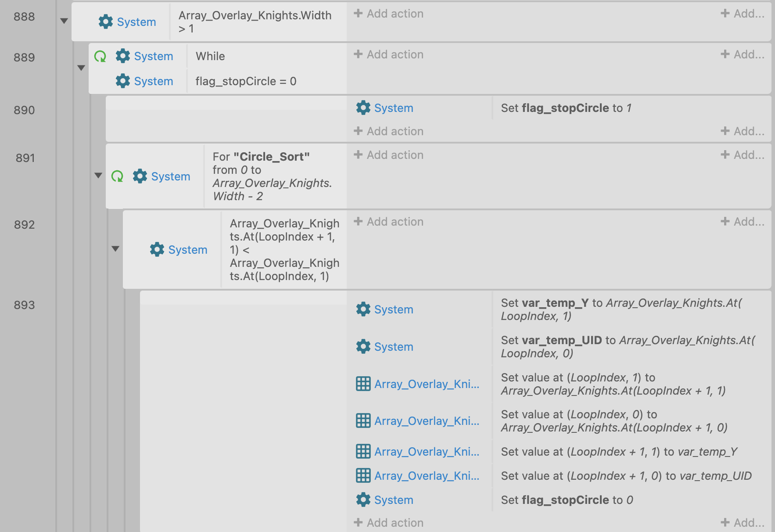The width and height of the screenshot is (775, 532).
Task: Click right-side Add... in event 888 row
Action: click(743, 14)
